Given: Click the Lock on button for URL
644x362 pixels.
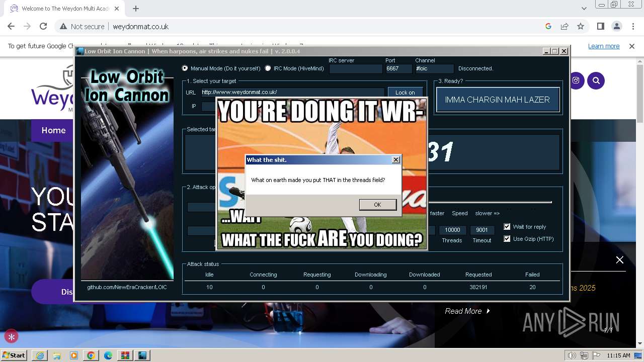Looking at the screenshot, I should [405, 93].
